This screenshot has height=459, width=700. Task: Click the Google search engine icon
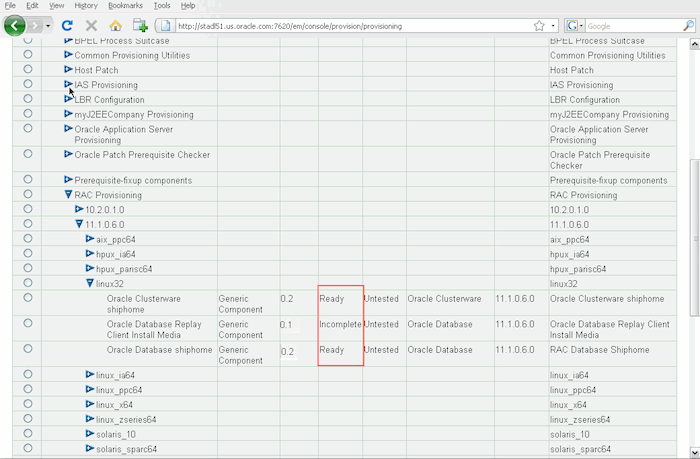(x=572, y=26)
